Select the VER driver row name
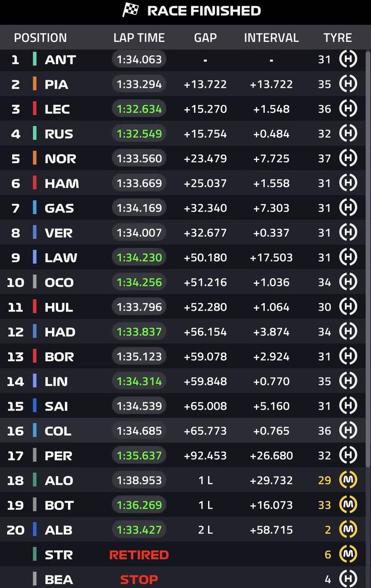371x588 pixels. click(x=59, y=233)
